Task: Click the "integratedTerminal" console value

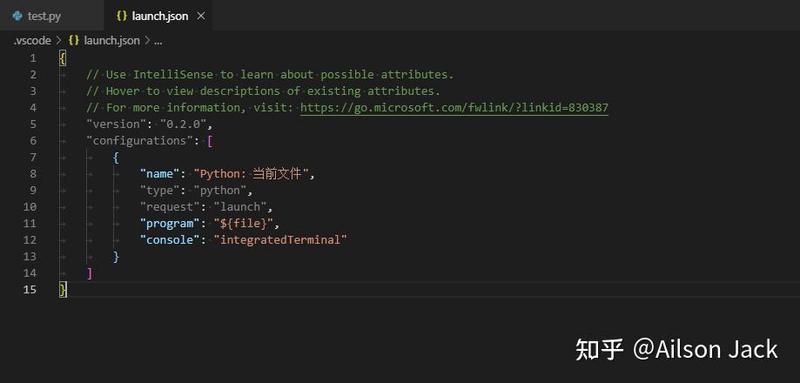Action: click(280, 240)
